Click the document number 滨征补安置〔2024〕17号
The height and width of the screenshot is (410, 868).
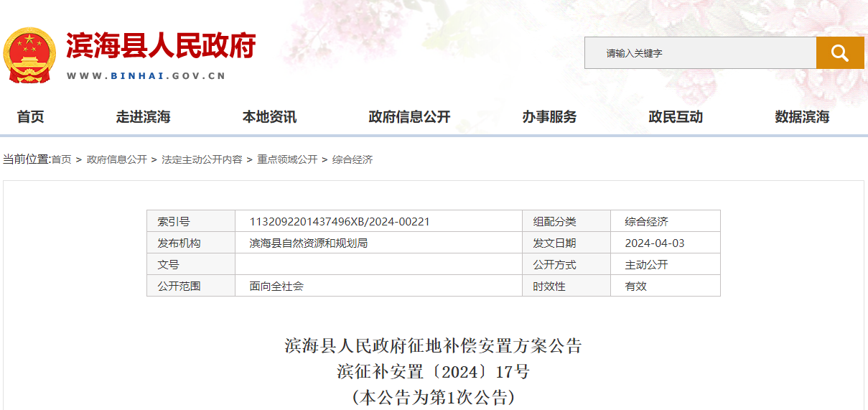click(433, 372)
